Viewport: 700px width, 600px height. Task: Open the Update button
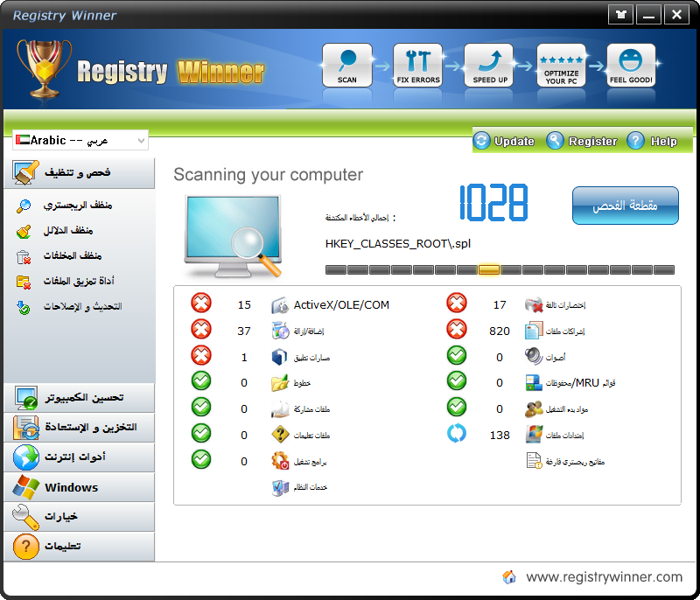504,141
